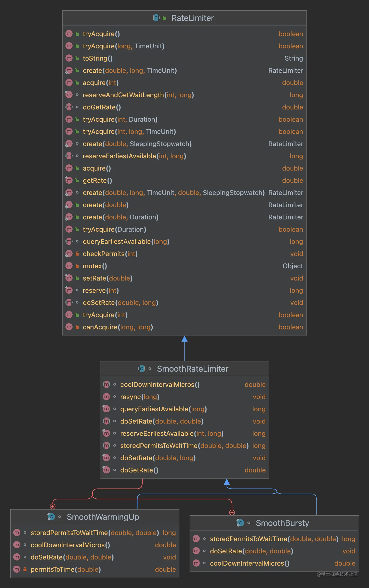Select create(double, Duration) method
This screenshot has width=369, height=588.
(184, 217)
